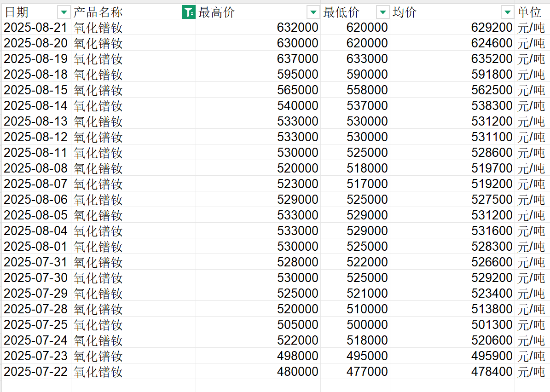
Task: Click highest price 498000
Action: pyautogui.click(x=258, y=356)
